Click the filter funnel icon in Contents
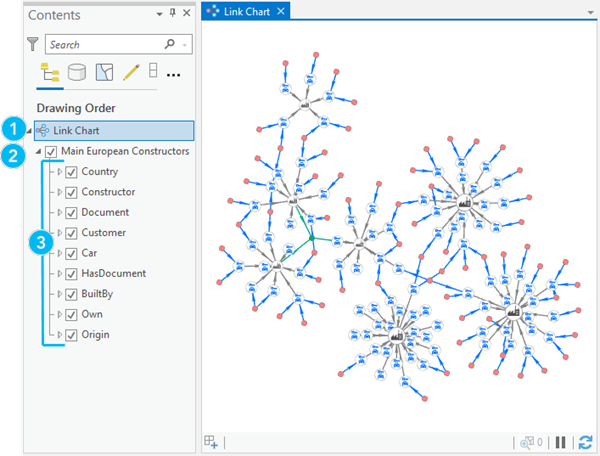This screenshot has width=600, height=456. click(x=33, y=45)
